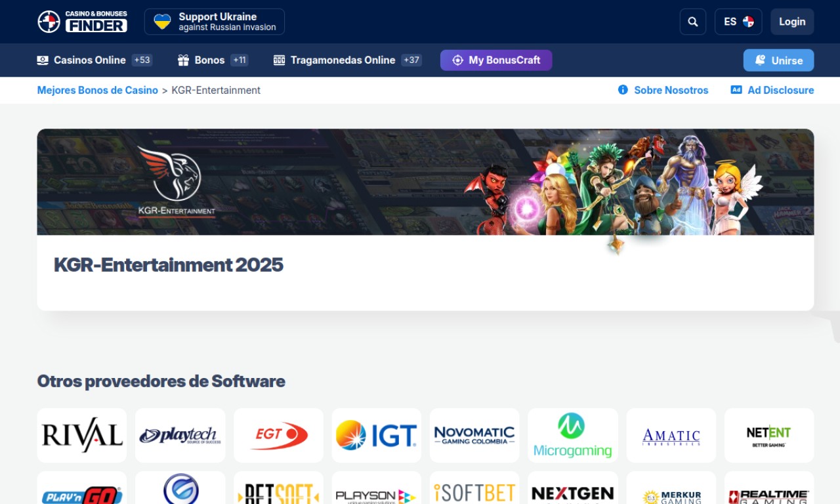Click the target icon in My BonusCraft

[457, 60]
